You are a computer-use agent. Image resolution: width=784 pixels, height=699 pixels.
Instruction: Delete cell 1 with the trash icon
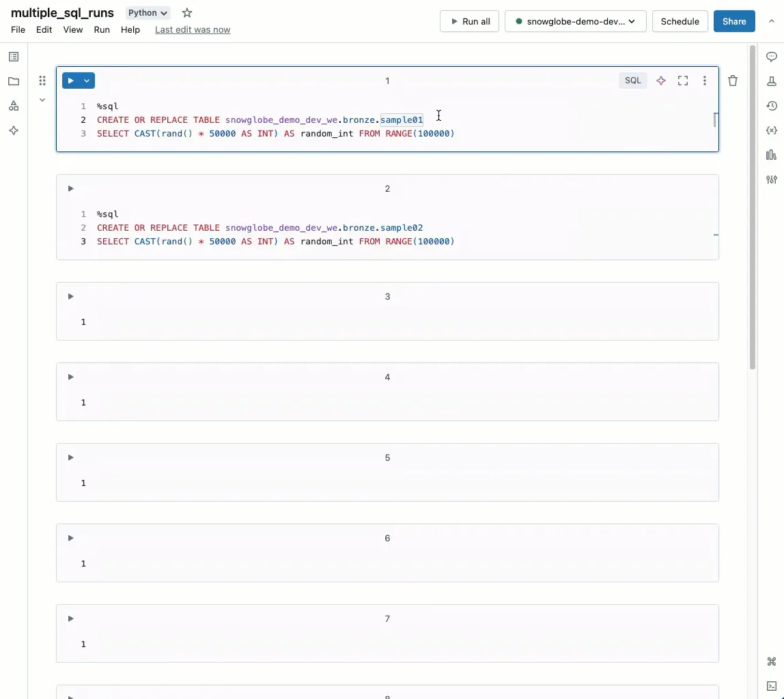coord(733,81)
